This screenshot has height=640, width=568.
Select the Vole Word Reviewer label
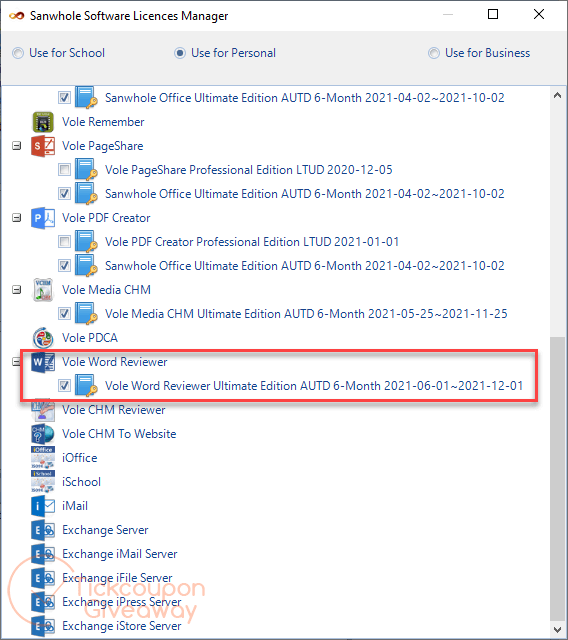(x=115, y=362)
